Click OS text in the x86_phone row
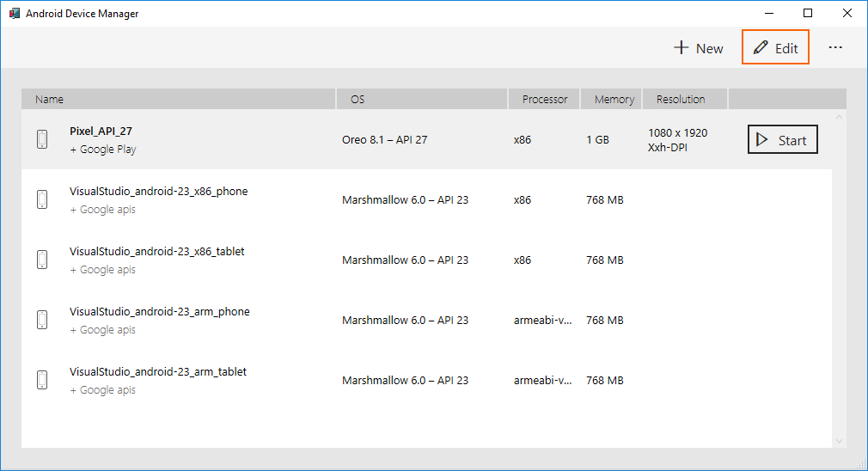The height and width of the screenshot is (471, 868). tap(406, 199)
